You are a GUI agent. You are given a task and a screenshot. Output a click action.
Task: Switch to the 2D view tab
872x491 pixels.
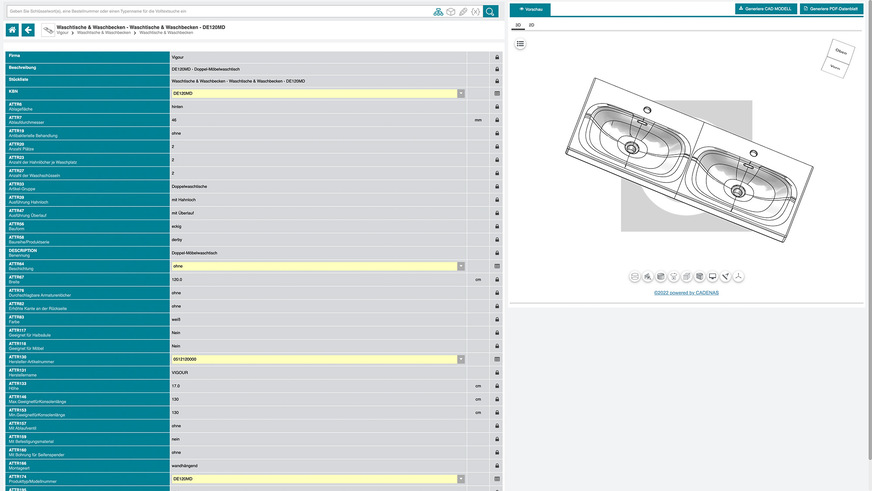pyautogui.click(x=531, y=24)
